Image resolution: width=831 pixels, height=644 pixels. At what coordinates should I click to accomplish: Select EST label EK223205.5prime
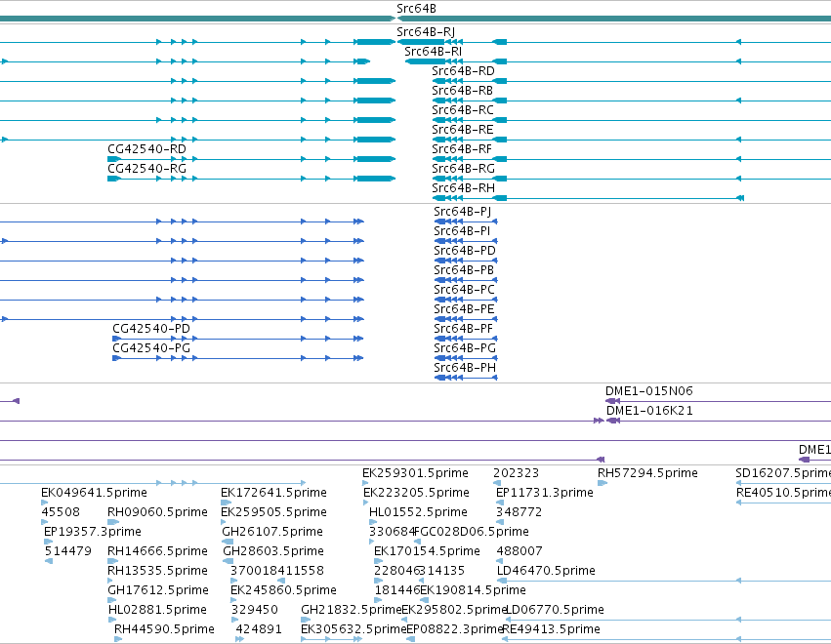click(417, 493)
